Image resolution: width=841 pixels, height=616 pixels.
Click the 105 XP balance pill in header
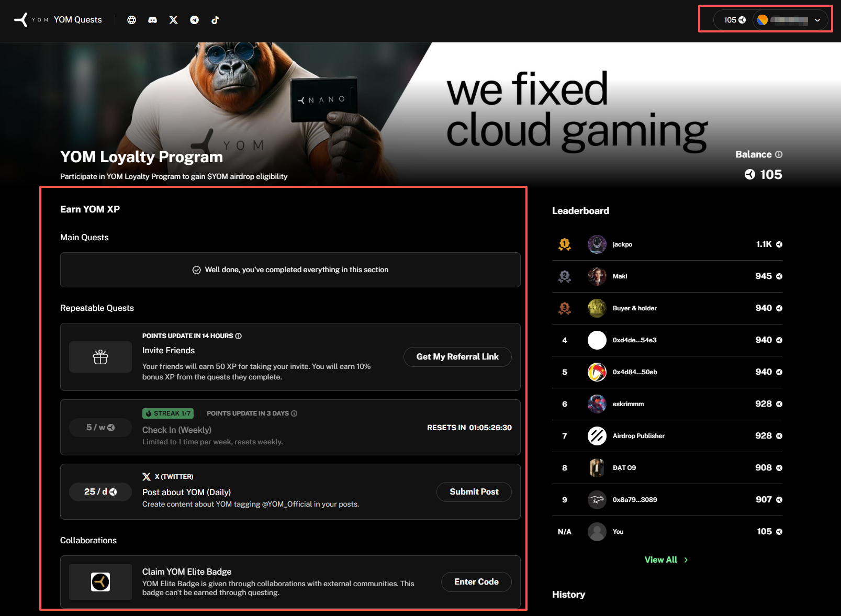tap(734, 20)
